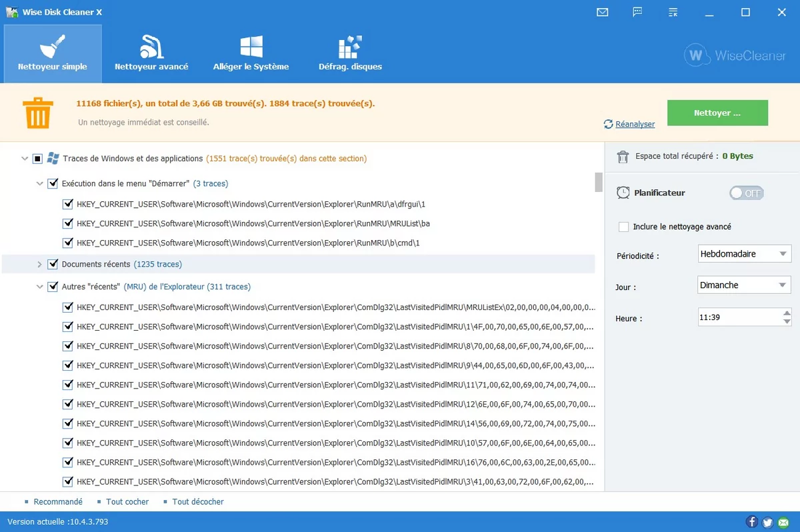Click the Twitter icon in status bar
The image size is (800, 532).
pyautogui.click(x=767, y=522)
